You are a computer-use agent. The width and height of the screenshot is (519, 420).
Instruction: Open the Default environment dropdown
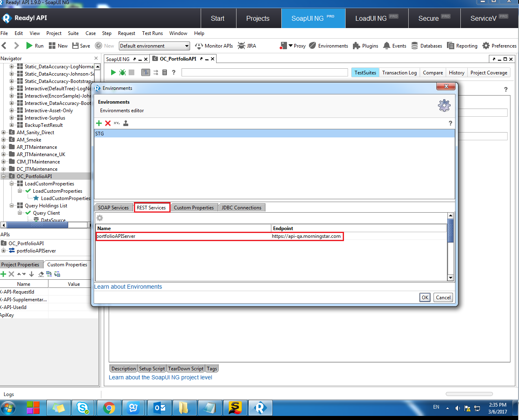[154, 46]
